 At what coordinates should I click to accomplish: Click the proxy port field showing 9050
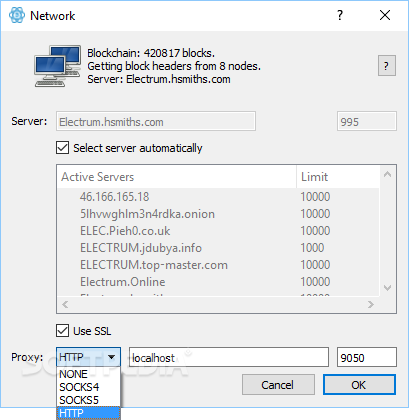(367, 357)
